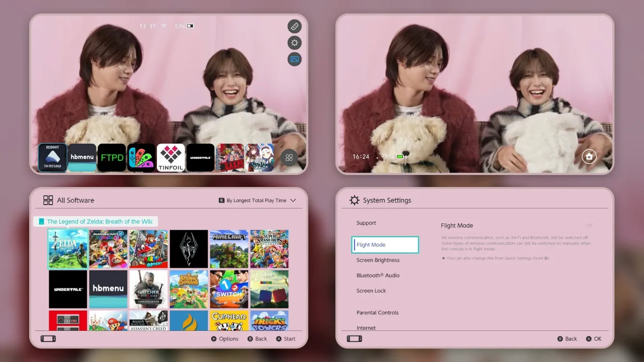Select Flight Mode in settings sidebar
644x362 pixels.
(385, 245)
